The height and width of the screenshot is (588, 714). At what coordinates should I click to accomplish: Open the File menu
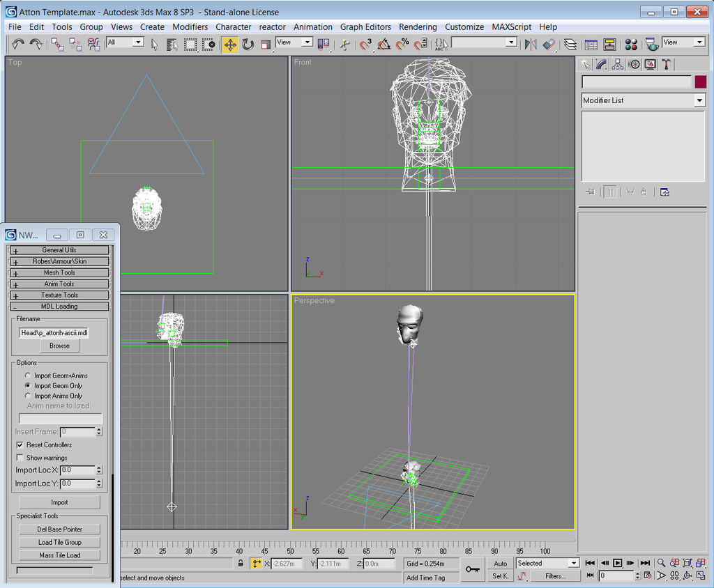pos(15,27)
